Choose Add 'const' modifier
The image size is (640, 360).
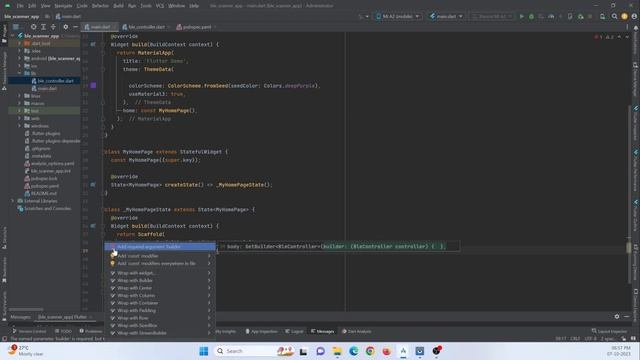point(160,256)
